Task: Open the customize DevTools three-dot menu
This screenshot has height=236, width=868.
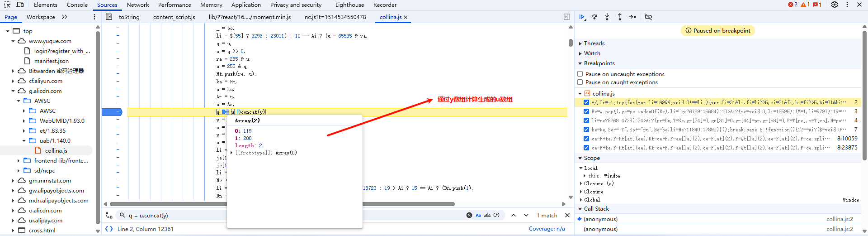Action: point(847,5)
